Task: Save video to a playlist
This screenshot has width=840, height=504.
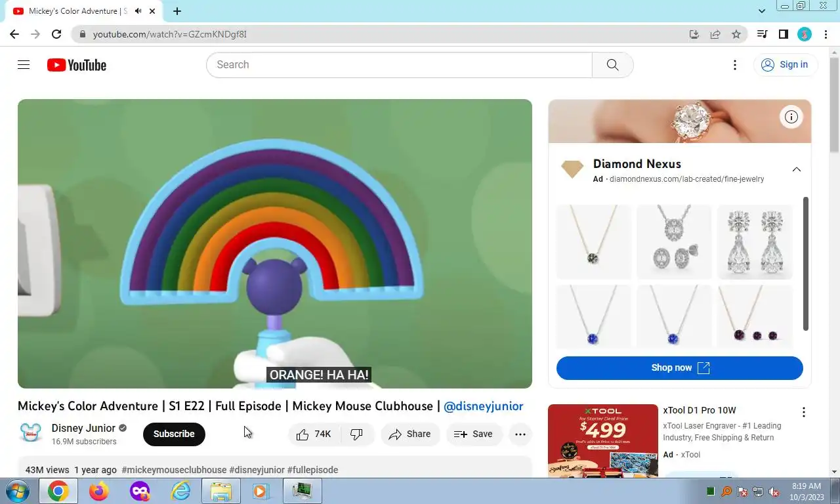Action: pos(474,434)
